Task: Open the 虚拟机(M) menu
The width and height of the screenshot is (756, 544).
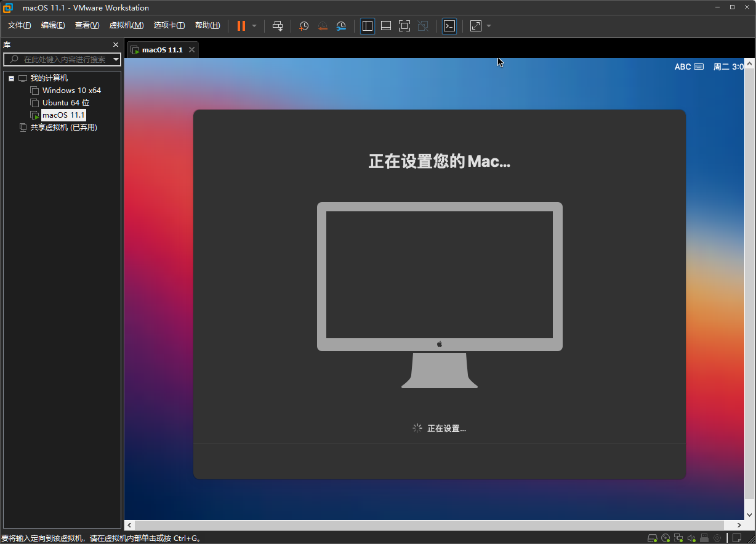Action: click(126, 25)
